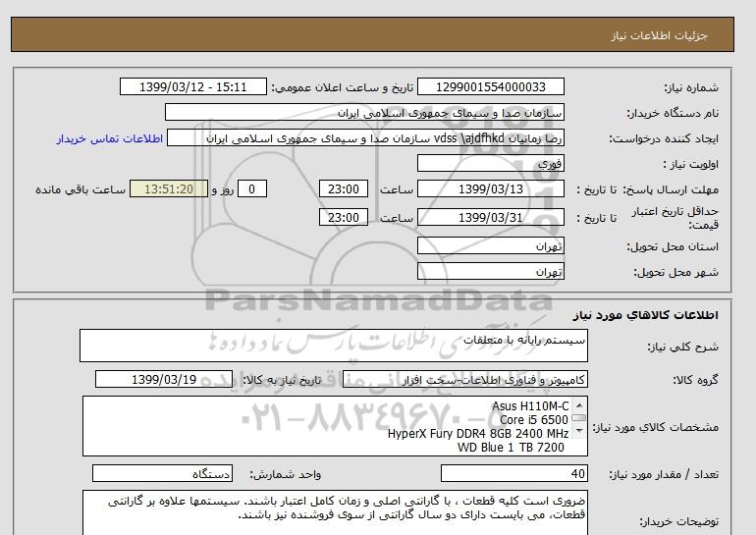
Task: Click label 'حداقل تاریخ اعتبار قیمت'
Action: click(x=675, y=218)
